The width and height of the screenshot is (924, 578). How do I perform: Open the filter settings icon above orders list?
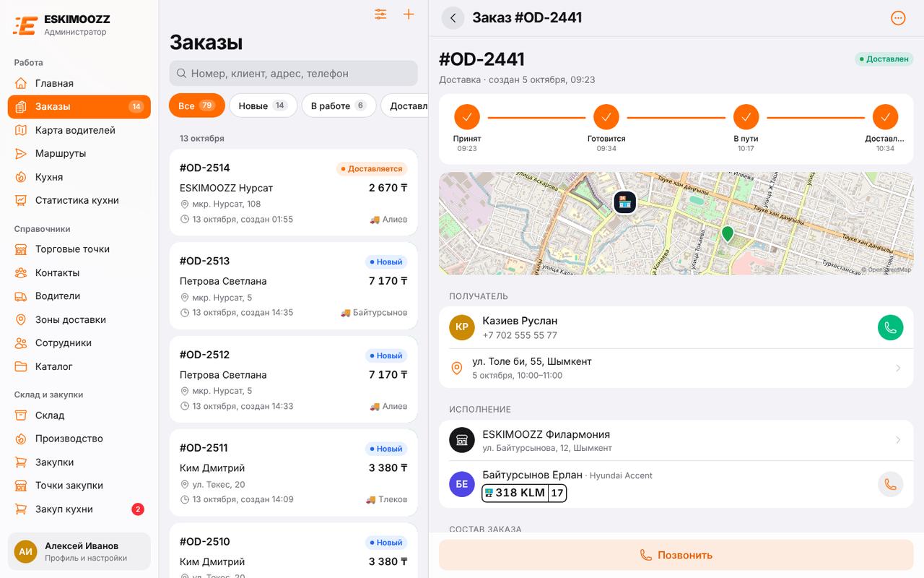tap(380, 14)
